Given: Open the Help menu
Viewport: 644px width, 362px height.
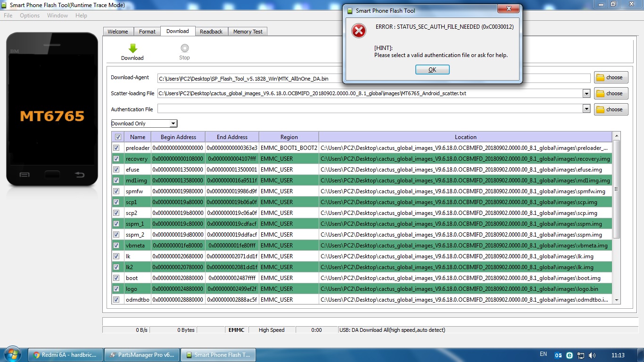Looking at the screenshot, I should (81, 16).
